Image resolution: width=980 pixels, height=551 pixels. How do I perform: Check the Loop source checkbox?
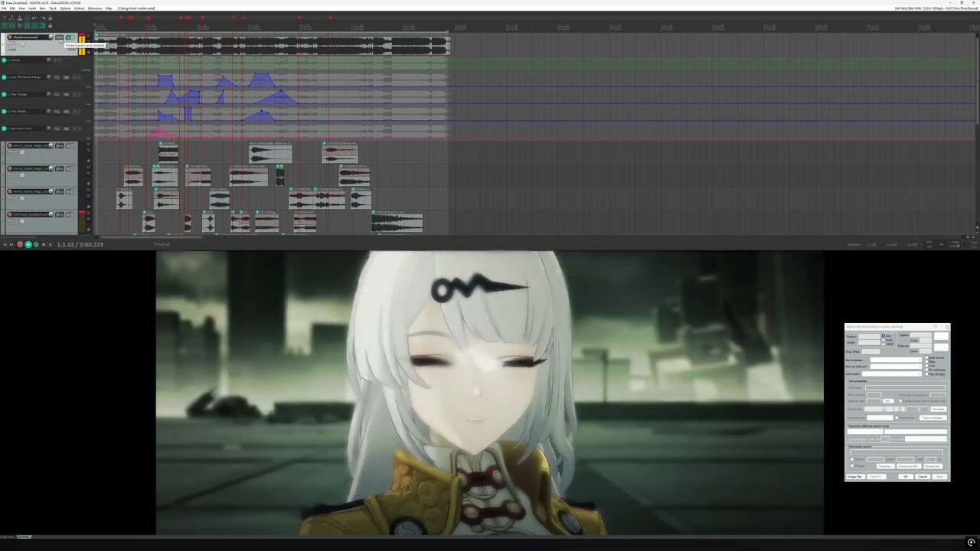[x=926, y=357]
